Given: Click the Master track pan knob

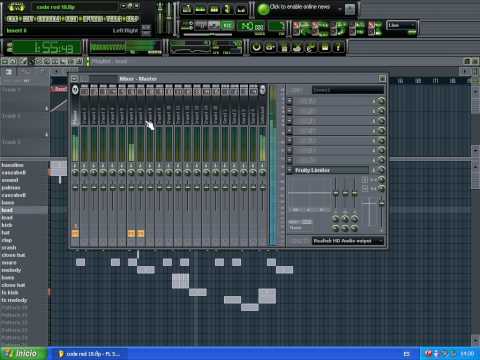Looking at the screenshot, I should point(75,172).
